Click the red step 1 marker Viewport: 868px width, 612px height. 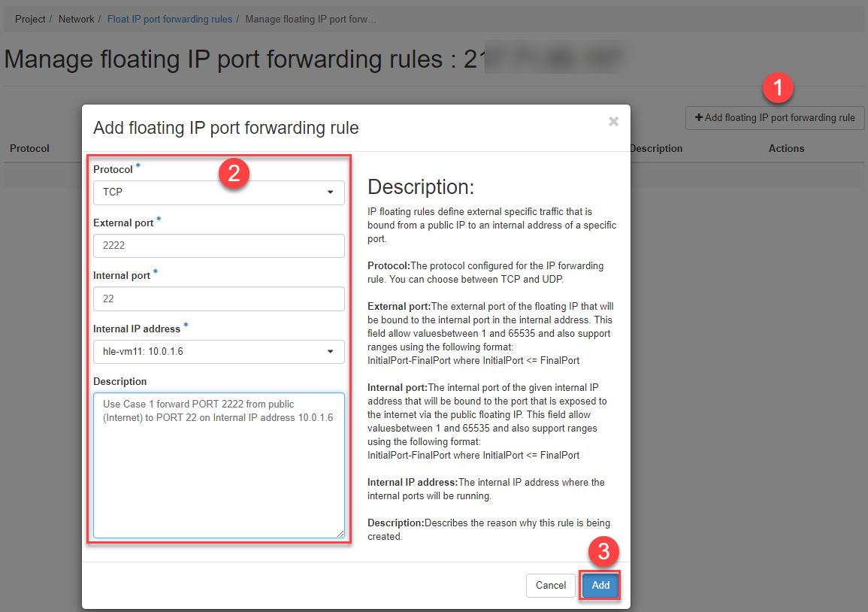point(778,88)
